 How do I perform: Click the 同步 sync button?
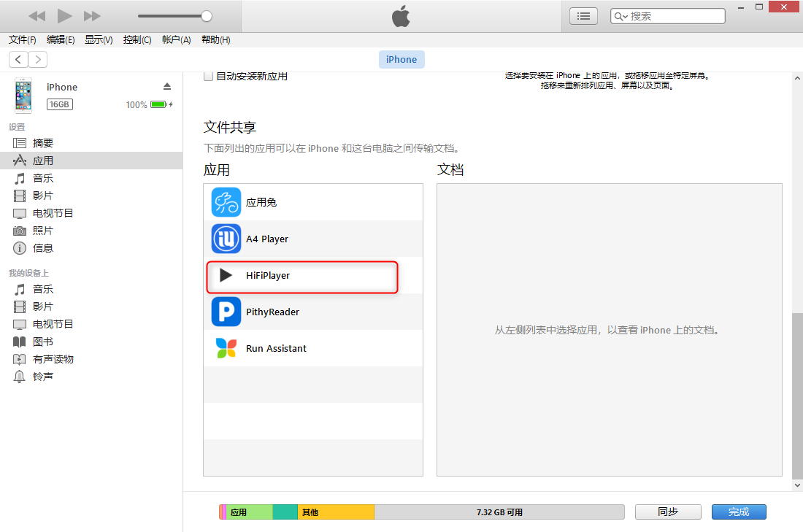click(668, 512)
